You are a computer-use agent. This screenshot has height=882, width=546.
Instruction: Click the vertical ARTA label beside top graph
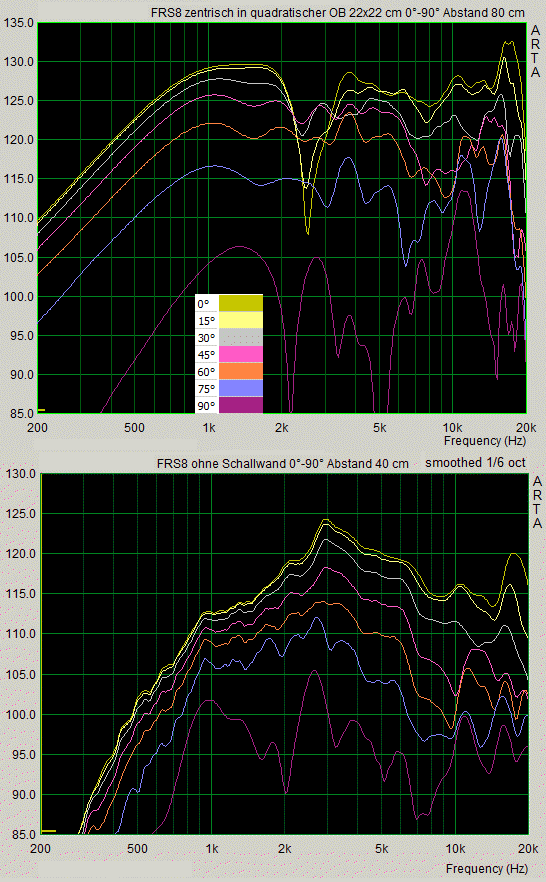pos(536,51)
